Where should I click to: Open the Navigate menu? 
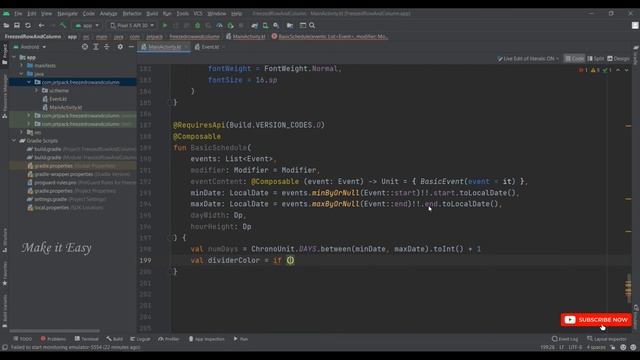[67, 13]
